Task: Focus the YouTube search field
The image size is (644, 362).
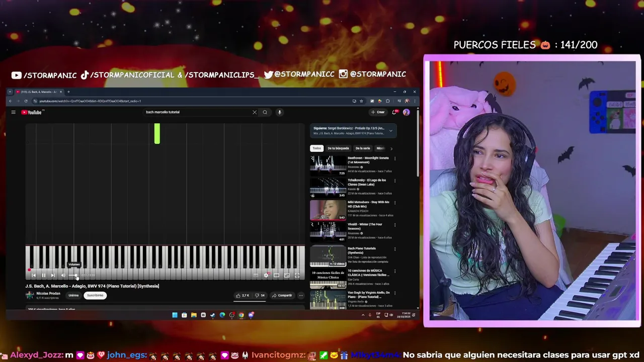Action: coord(199,112)
